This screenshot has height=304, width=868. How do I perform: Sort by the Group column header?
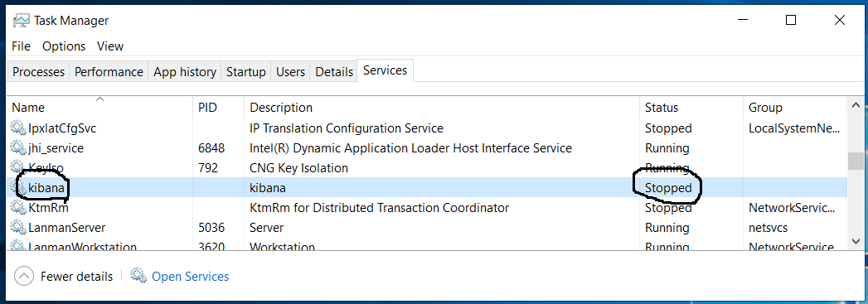click(x=795, y=107)
